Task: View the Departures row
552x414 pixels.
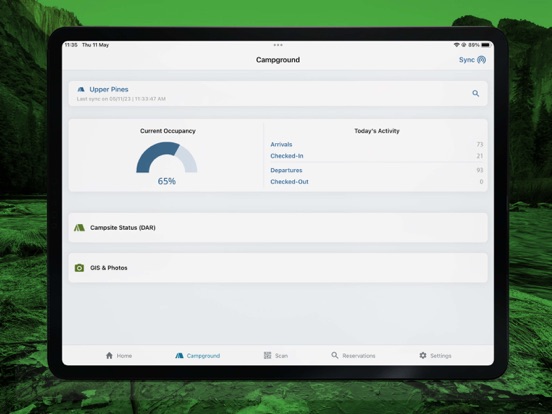Action: (377, 170)
